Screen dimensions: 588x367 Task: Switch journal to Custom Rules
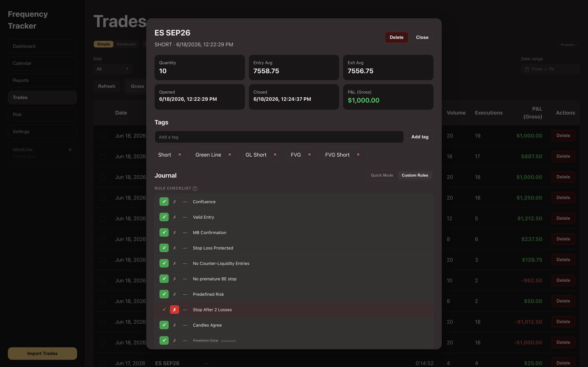tap(415, 175)
